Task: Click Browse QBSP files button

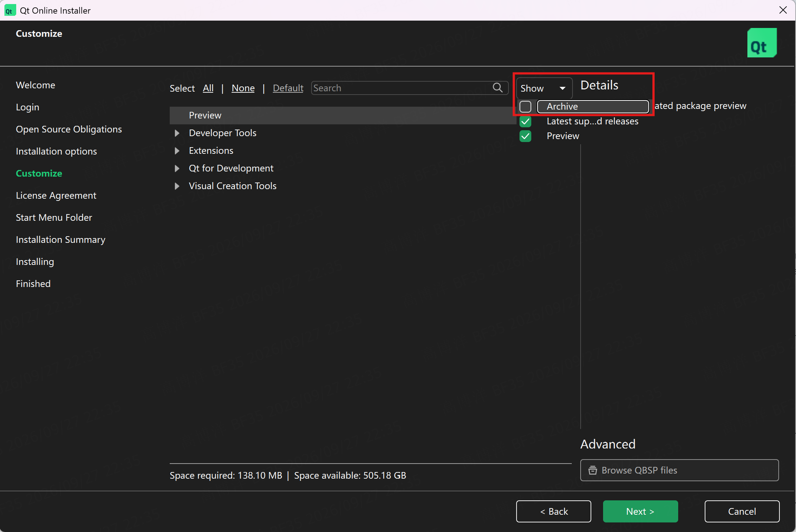Action: click(679, 470)
